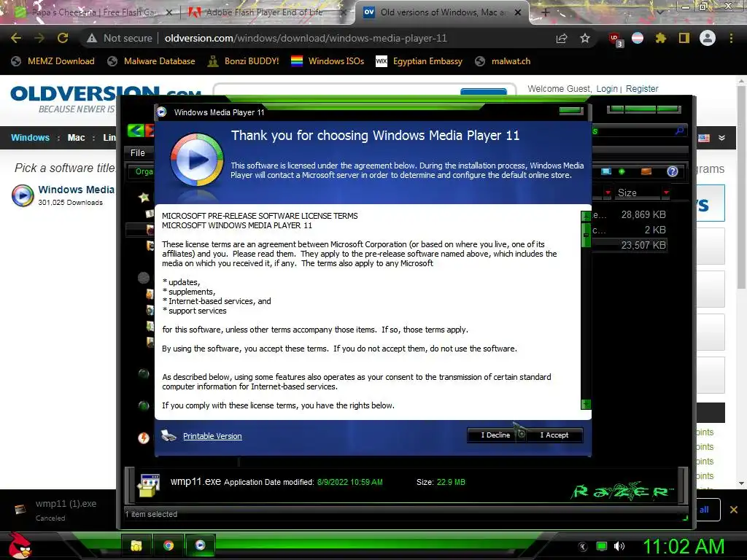747x560 pixels.
Task: Click the Register link on oldversion.com
Action: (x=642, y=88)
